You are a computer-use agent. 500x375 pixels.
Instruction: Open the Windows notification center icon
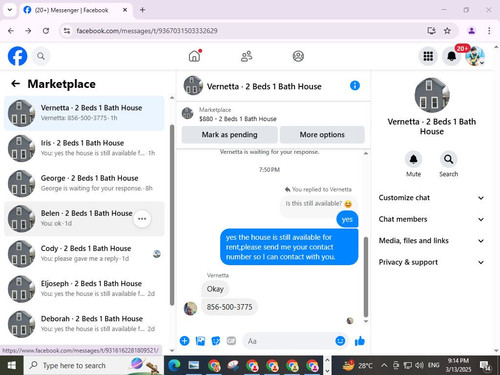pyautogui.click(x=485, y=366)
